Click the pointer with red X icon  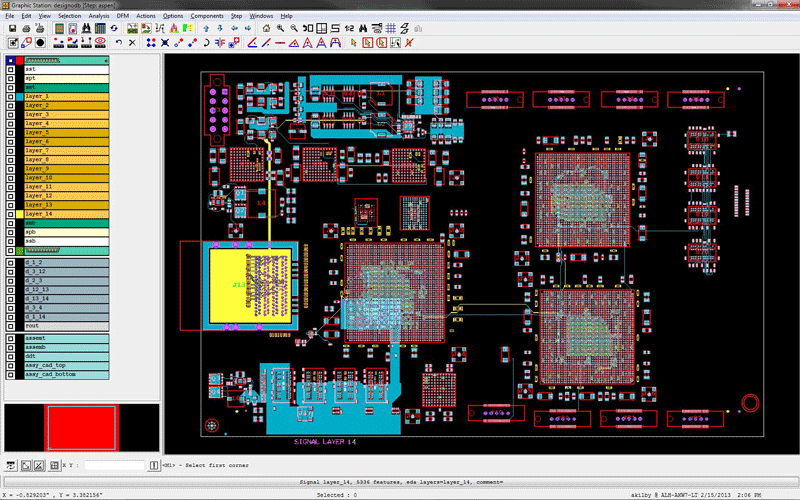tap(409, 43)
